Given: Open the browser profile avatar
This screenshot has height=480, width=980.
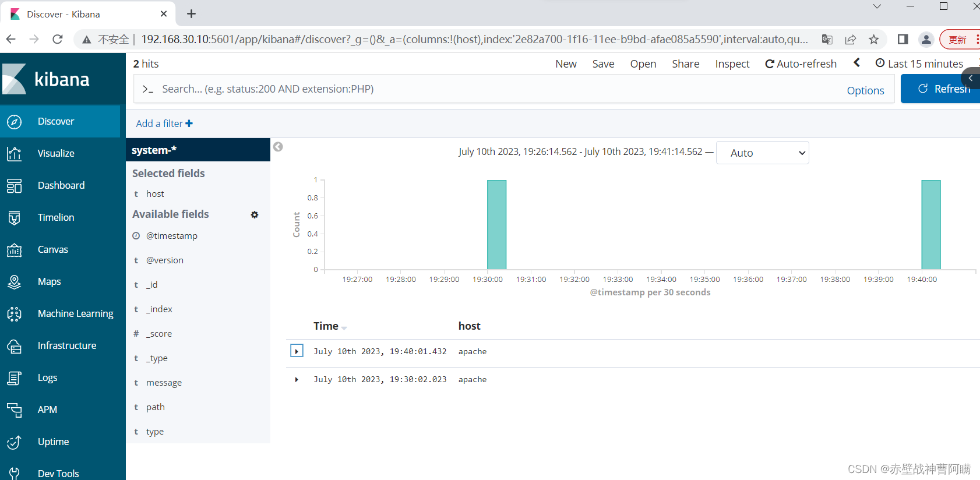Looking at the screenshot, I should (926, 40).
